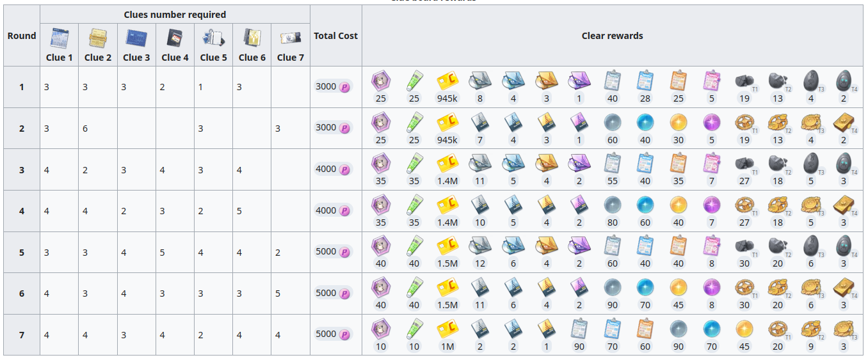868x360 pixels.
Task: Click the 'Clues number required' header
Action: coord(175,15)
